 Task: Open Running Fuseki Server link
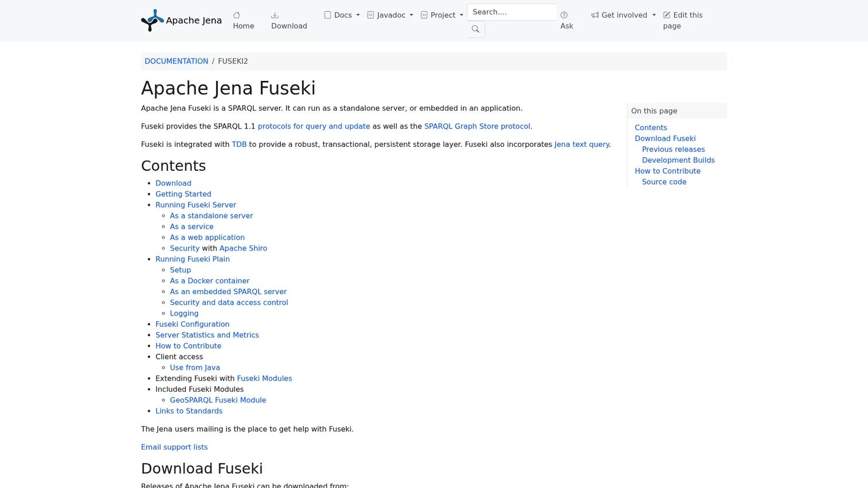point(196,205)
